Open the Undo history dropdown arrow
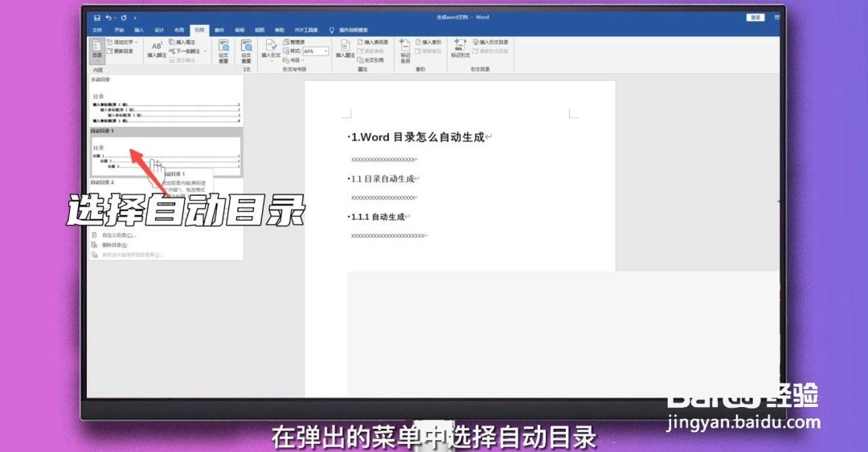The height and width of the screenshot is (452, 868). (x=115, y=18)
